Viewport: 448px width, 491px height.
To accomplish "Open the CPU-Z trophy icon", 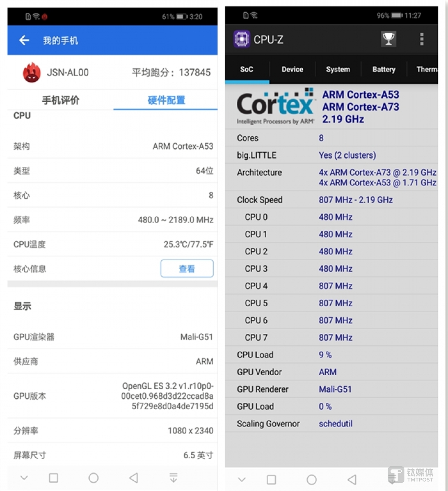I will [x=388, y=39].
